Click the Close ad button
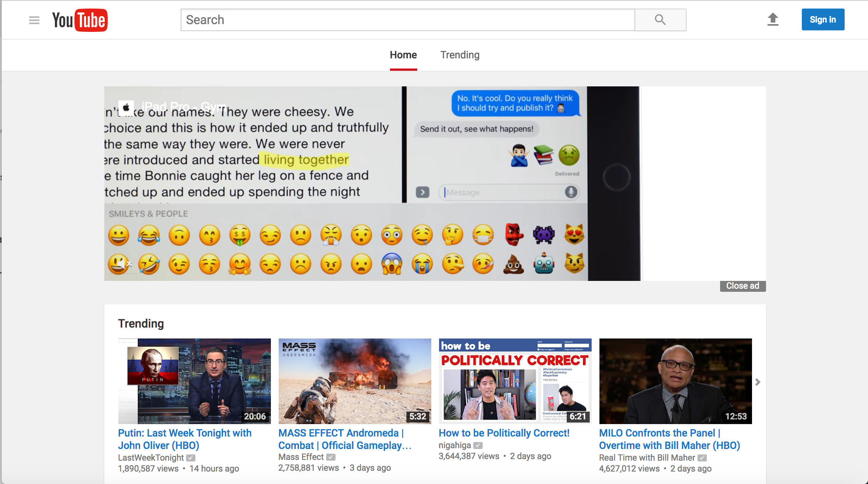This screenshot has height=484, width=868. (743, 286)
